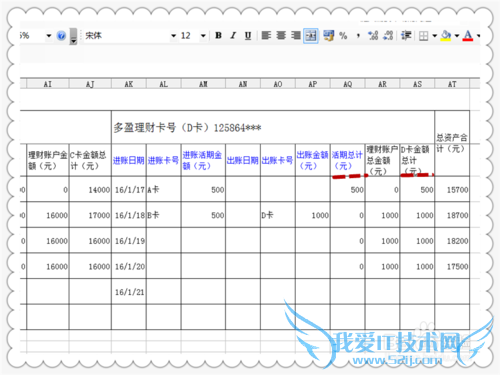Open font color dropdown arrow
500x375 pixels.
[x=478, y=36]
